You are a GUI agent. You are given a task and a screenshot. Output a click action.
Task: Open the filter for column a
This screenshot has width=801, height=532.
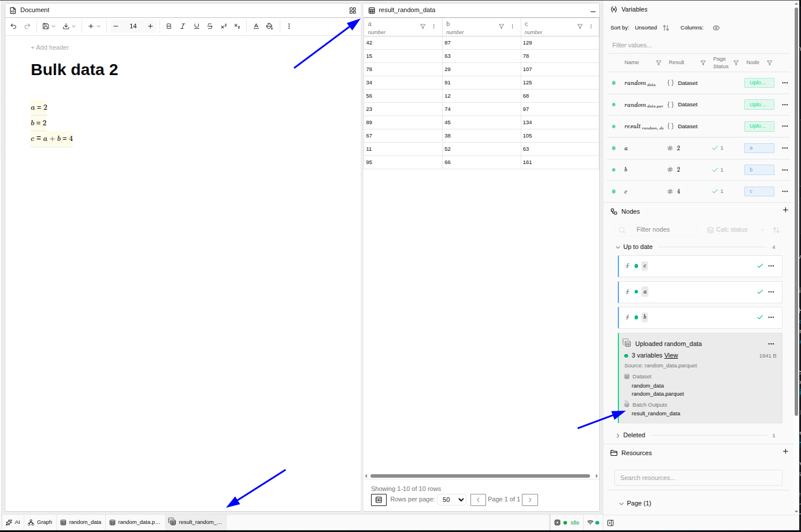422,27
